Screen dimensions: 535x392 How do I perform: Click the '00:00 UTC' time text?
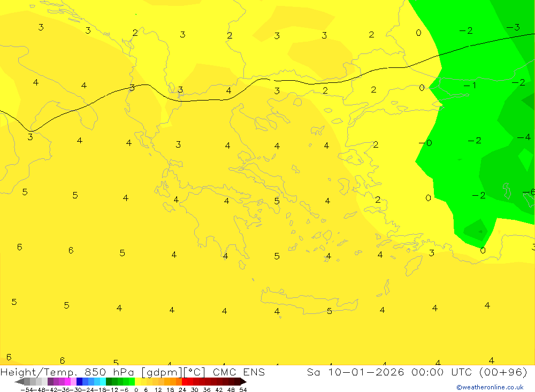coord(441,372)
